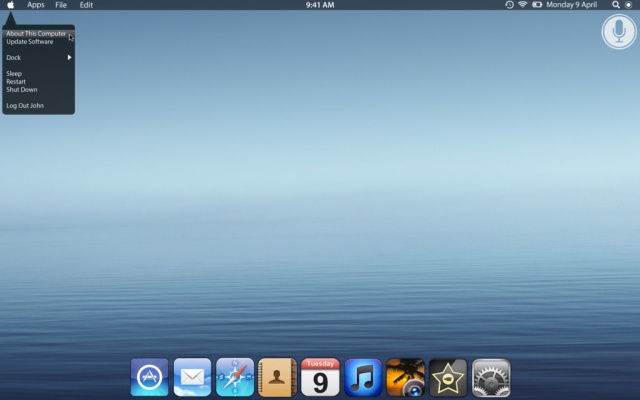Open the Apps menu
This screenshot has width=640, height=400.
(36, 5)
